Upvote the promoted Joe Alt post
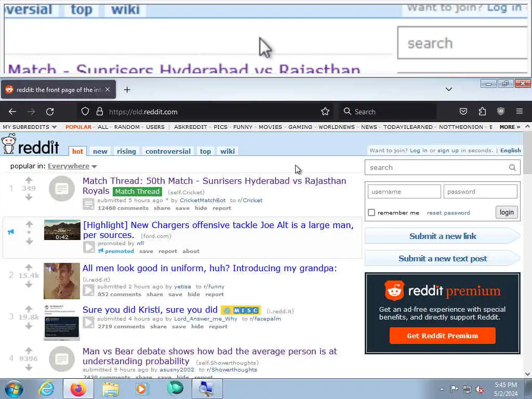This screenshot has width=532, height=399. click(x=29, y=224)
